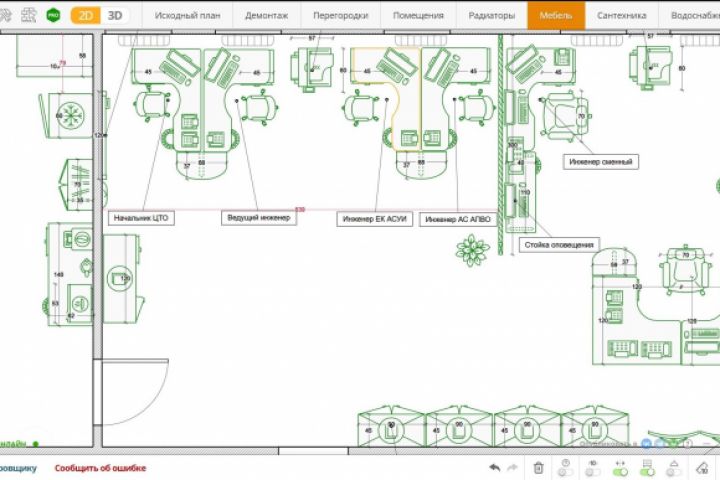Undo the last action with the back arrow
The height and width of the screenshot is (480, 720).
coord(495,468)
